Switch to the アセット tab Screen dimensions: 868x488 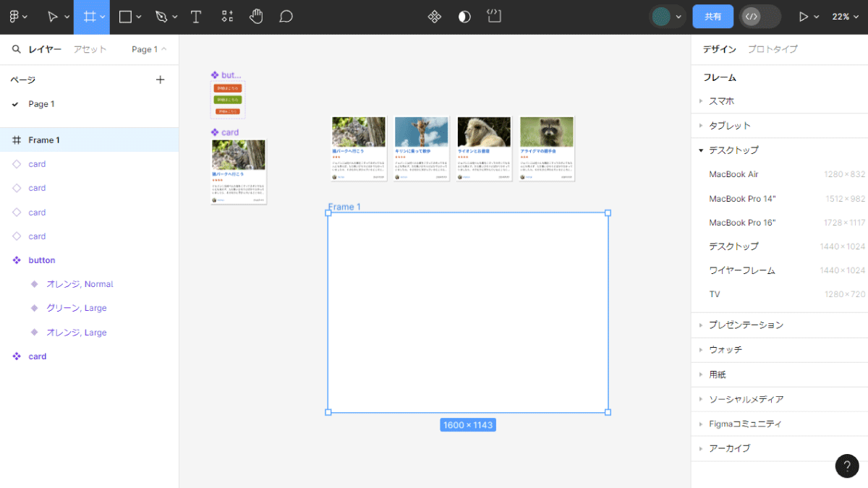(x=90, y=49)
